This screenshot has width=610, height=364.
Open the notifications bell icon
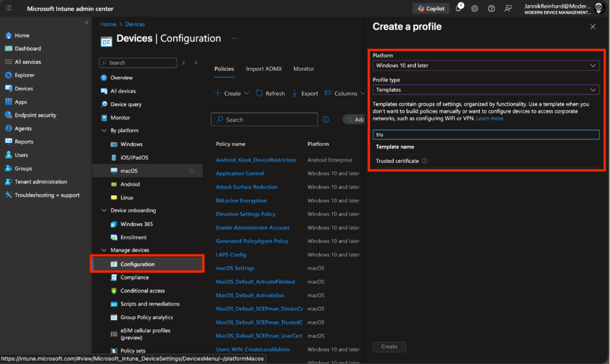pyautogui.click(x=459, y=8)
